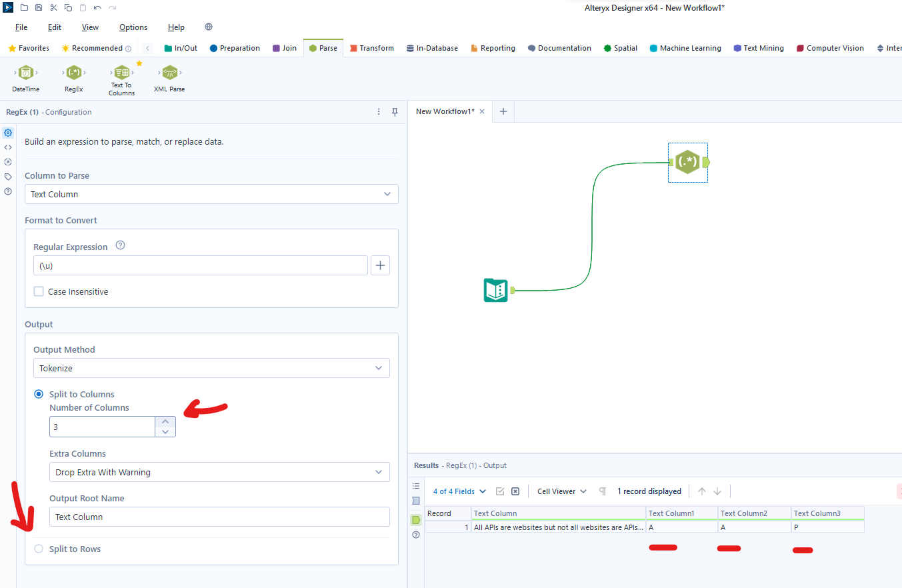
Task: Open the Column to Parse dropdown
Action: click(x=211, y=194)
